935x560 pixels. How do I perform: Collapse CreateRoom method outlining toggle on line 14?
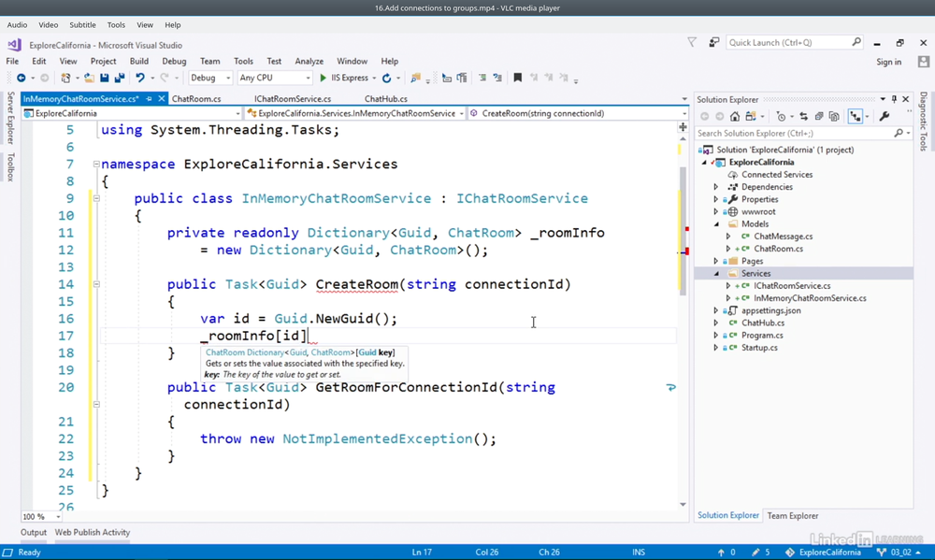pyautogui.click(x=96, y=284)
